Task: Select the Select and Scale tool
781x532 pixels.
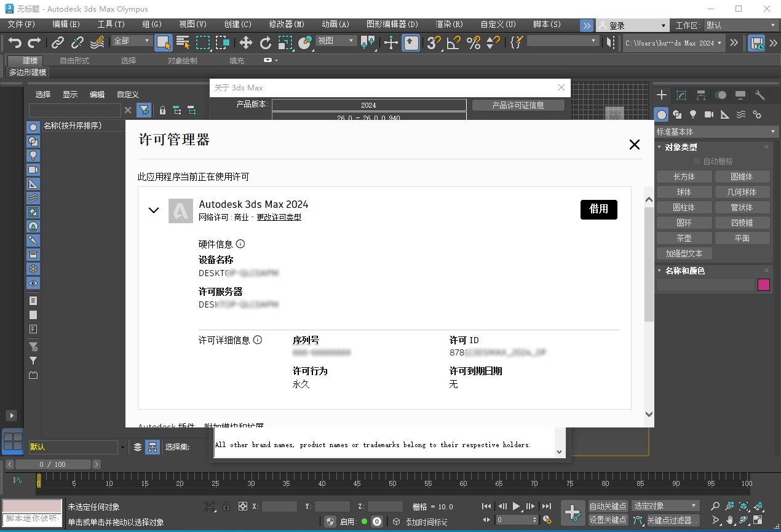Action: (x=285, y=42)
